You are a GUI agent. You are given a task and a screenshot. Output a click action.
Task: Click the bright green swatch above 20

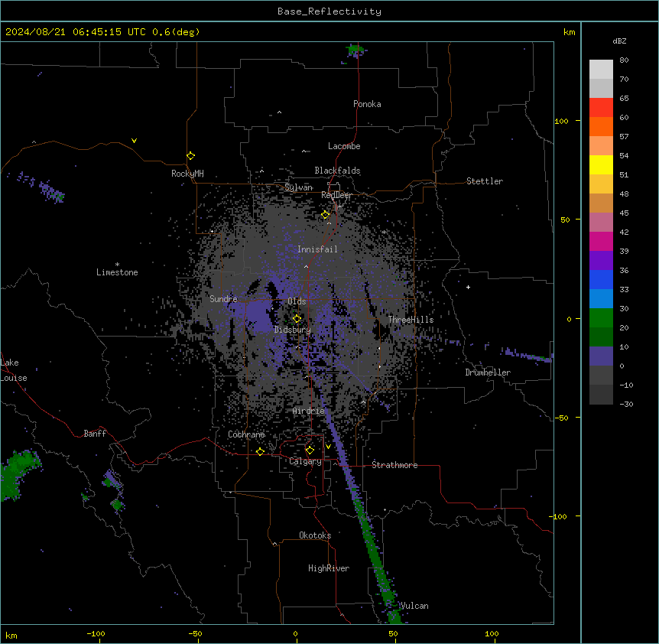(x=601, y=318)
